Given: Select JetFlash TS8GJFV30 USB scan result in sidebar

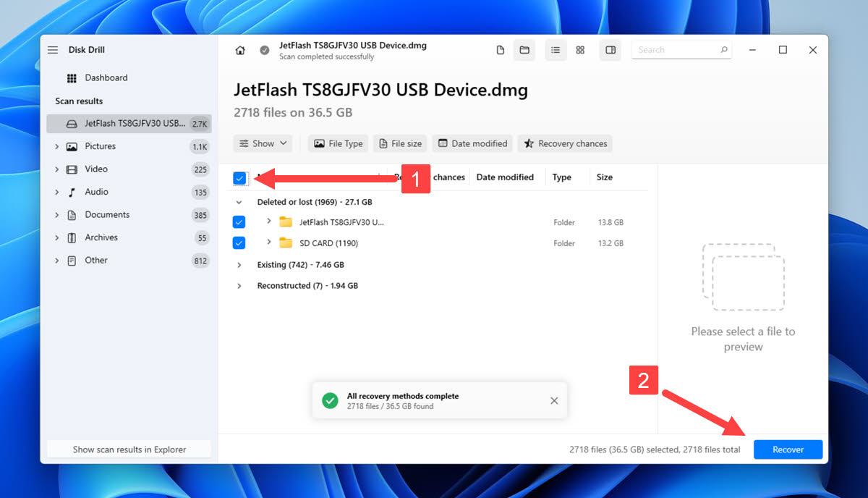Looking at the screenshot, I should click(x=129, y=124).
